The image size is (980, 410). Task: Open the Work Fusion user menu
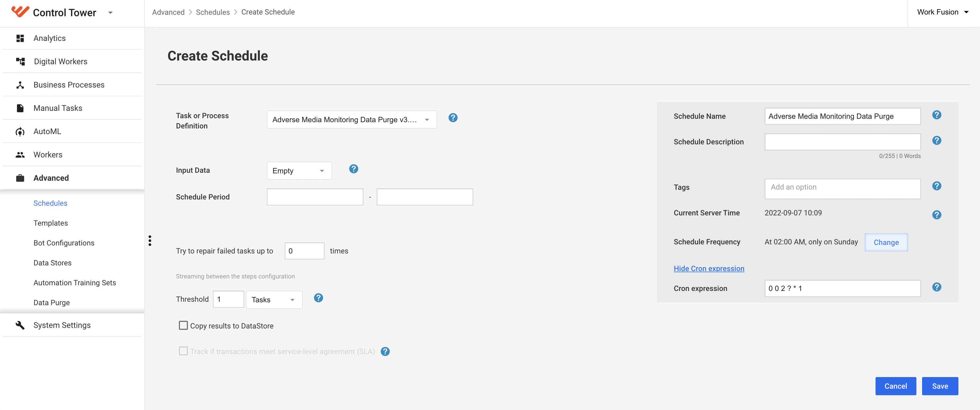(943, 12)
